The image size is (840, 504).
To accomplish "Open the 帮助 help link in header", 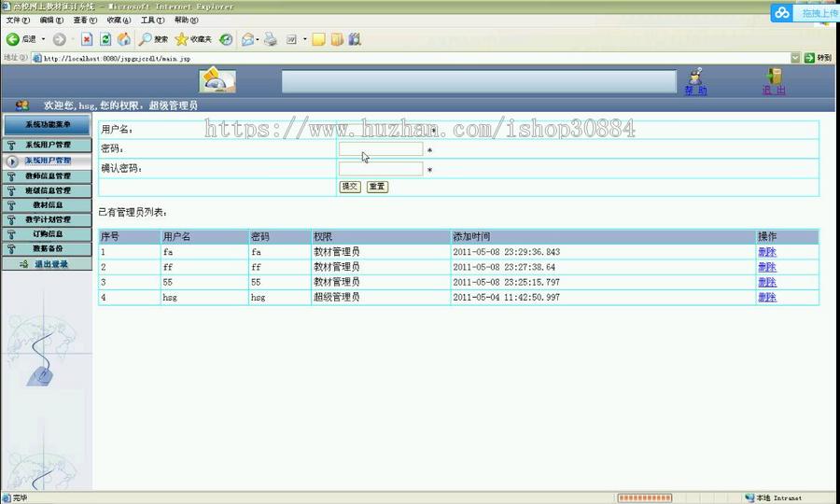I will tap(696, 90).
